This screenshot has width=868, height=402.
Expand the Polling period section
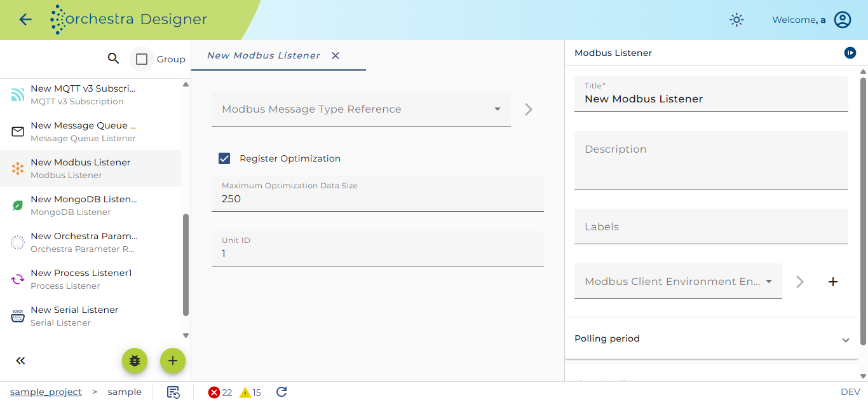coord(711,338)
